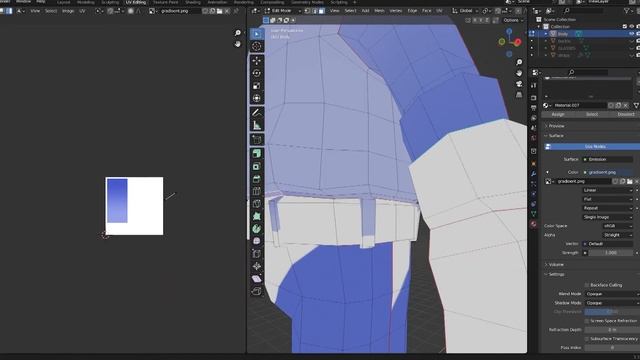Open the Object Data properties tab icon
This screenshot has width=640, height=360.
[533, 213]
